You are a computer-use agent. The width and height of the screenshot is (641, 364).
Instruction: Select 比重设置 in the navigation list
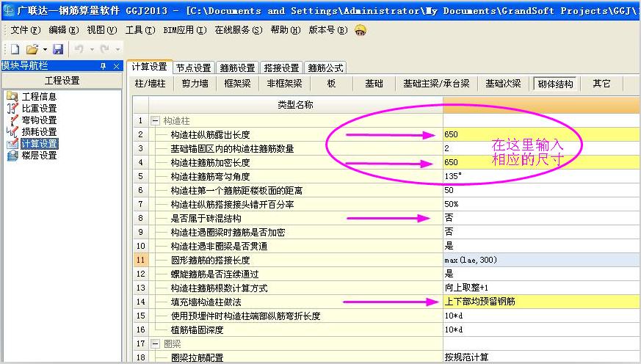39,109
